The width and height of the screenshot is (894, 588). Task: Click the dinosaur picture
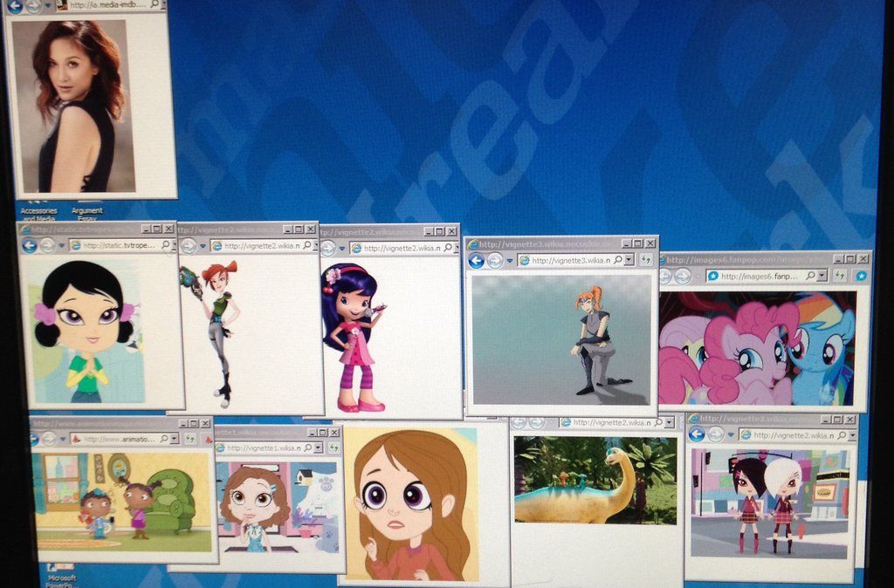coord(595,480)
